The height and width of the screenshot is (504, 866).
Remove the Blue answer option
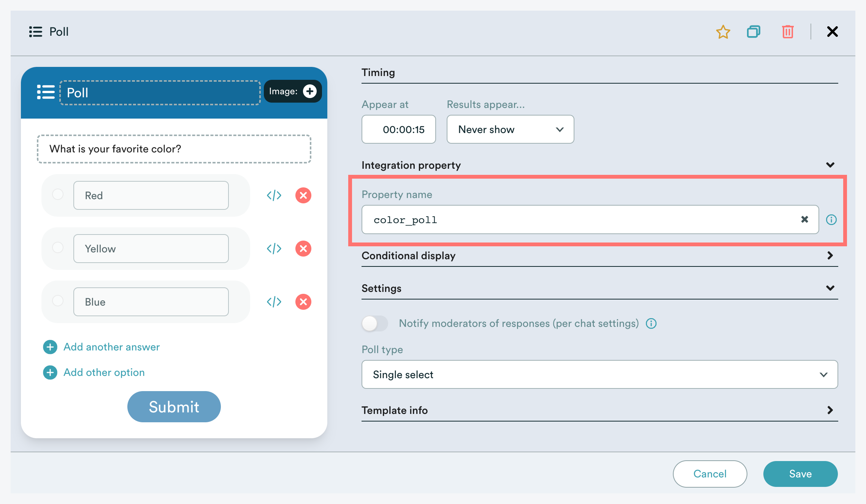point(303,302)
